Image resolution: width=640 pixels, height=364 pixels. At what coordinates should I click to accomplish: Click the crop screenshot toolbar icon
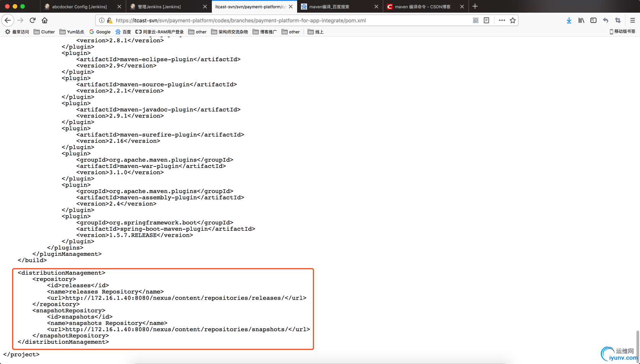(618, 20)
